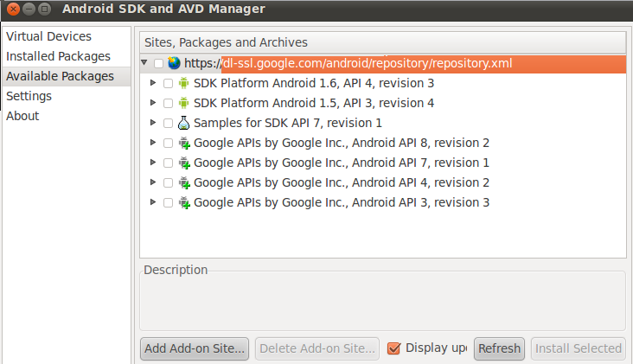Select 'SDK Platform Android 1.6, API 4, revision 3'
This screenshot has height=364, width=633.
tap(314, 83)
